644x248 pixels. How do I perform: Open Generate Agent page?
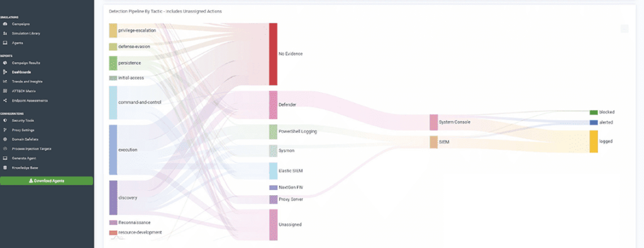pyautogui.click(x=24, y=158)
